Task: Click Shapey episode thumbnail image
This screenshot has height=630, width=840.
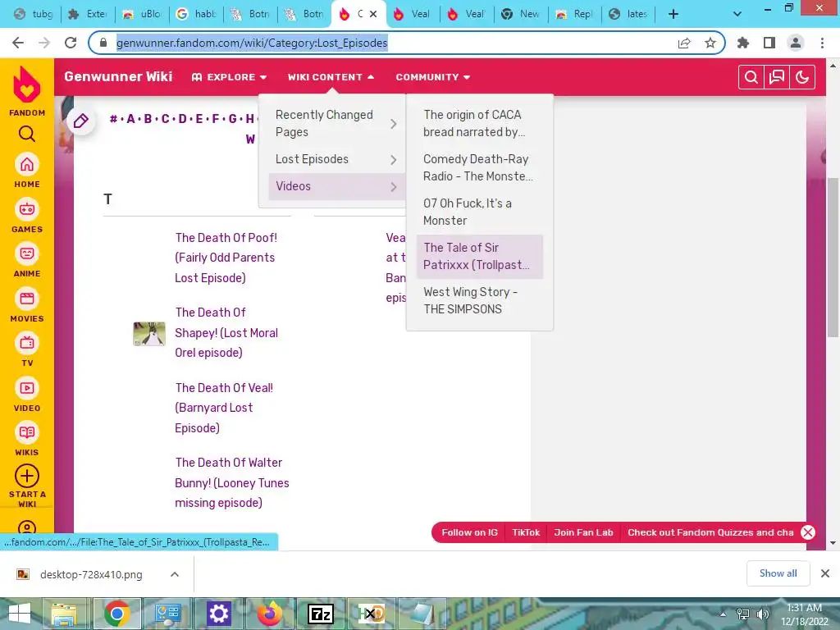Action: pos(149,334)
